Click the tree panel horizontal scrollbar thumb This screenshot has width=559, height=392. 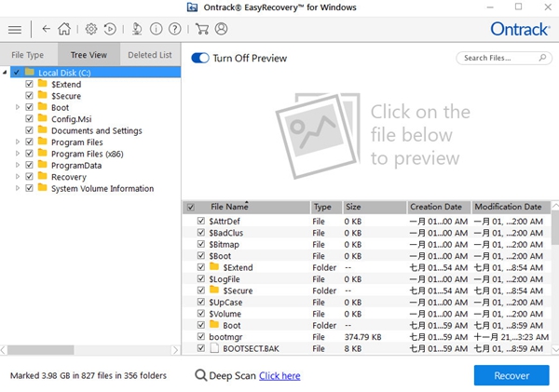pyautogui.click(x=41, y=350)
